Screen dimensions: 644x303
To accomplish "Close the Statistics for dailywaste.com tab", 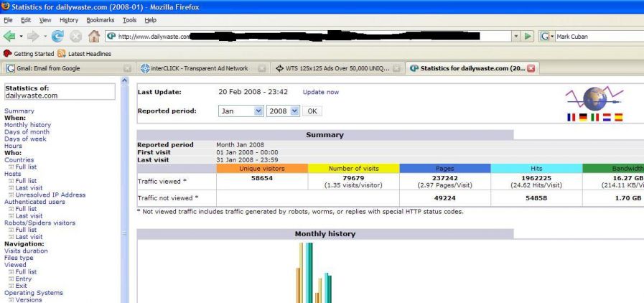I will (531, 68).
